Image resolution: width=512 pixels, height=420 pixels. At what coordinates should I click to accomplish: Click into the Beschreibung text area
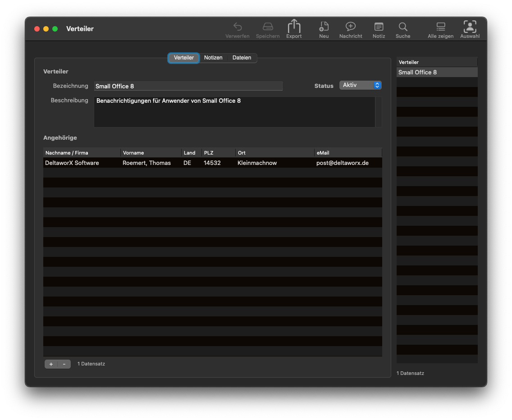[x=234, y=112]
